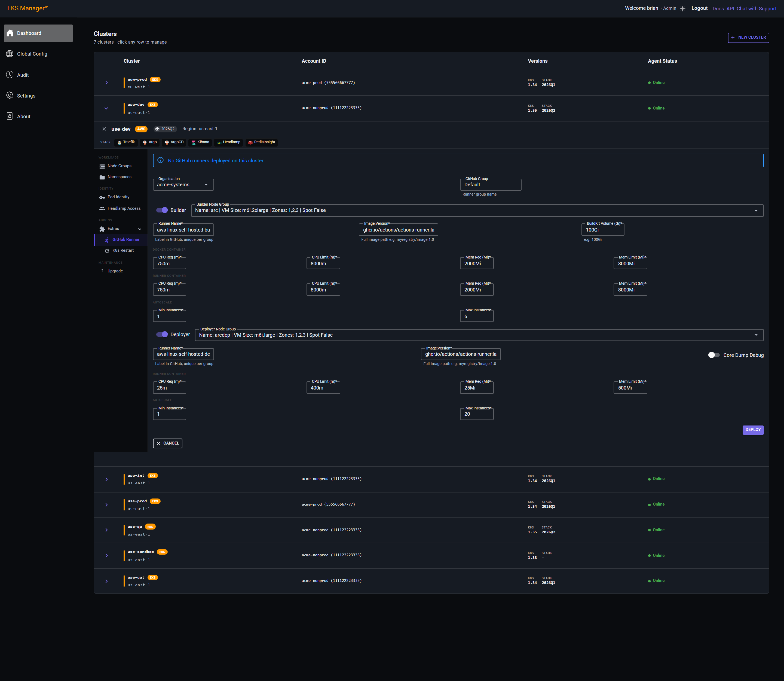Viewport: 784px width, 681px height.
Task: Click the Extras puzzle piece icon
Action: click(x=102, y=229)
